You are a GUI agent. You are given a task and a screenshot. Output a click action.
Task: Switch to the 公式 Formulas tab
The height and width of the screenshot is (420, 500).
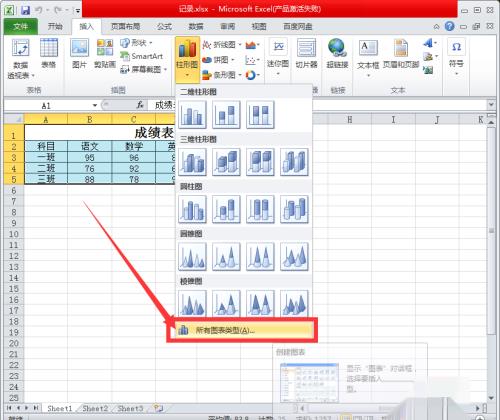164,26
